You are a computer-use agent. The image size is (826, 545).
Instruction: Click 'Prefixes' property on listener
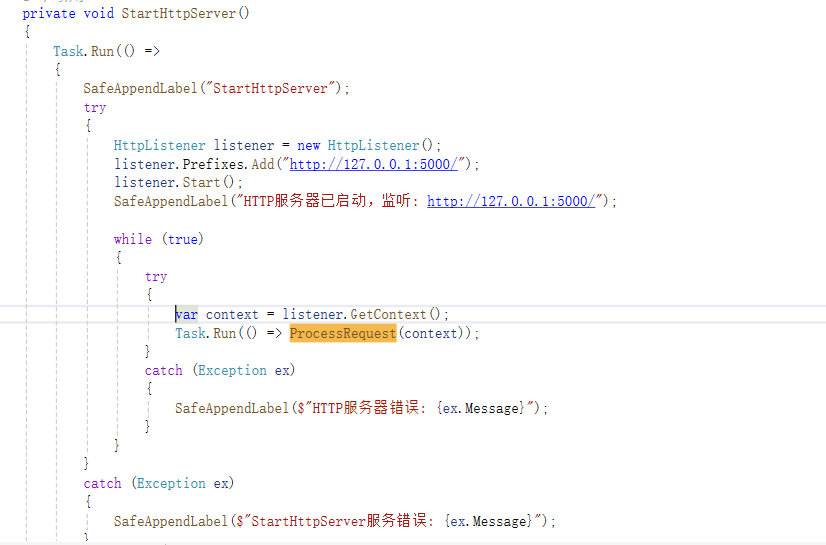(x=213, y=164)
